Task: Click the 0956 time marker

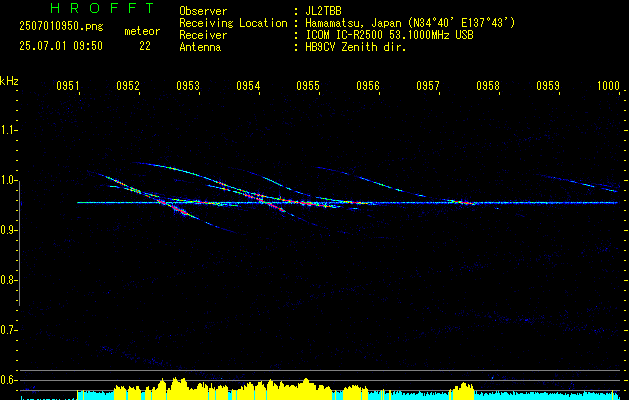Action: (x=368, y=86)
